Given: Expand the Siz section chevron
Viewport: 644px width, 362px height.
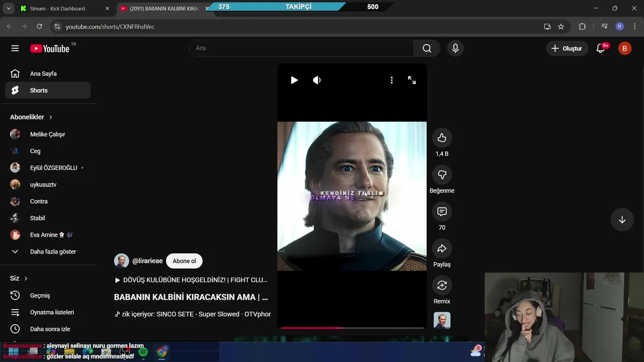Looking at the screenshot, I should click(26, 279).
